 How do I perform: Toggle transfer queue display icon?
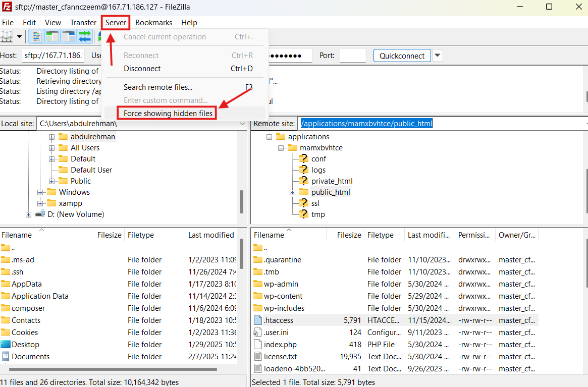tap(84, 36)
